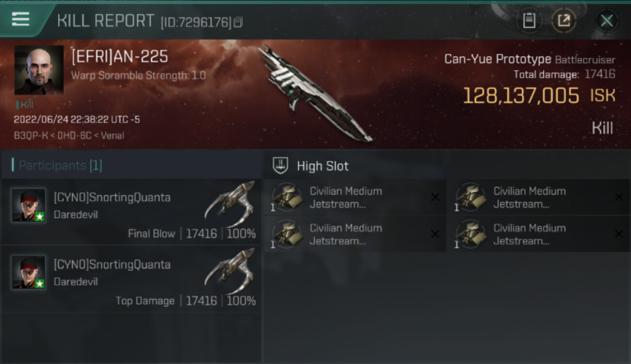Open Final Blow SnortingQuanta portrait
Viewport: 631px width, 364px height.
coord(29,205)
